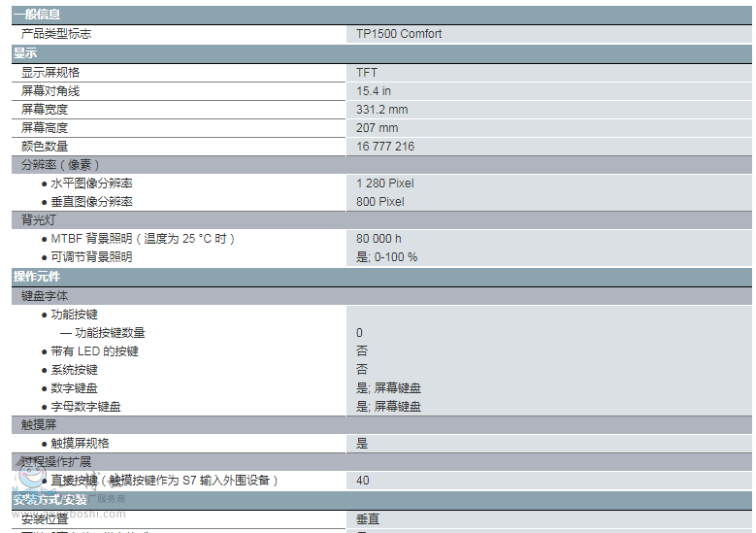The height and width of the screenshot is (533, 756).
Task: Select the TFT display type value
Action: (367, 73)
